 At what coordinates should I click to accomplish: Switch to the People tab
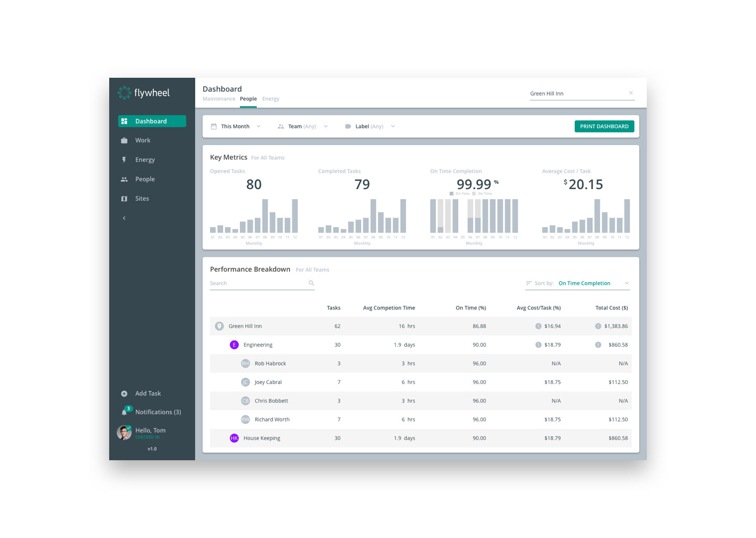click(248, 99)
